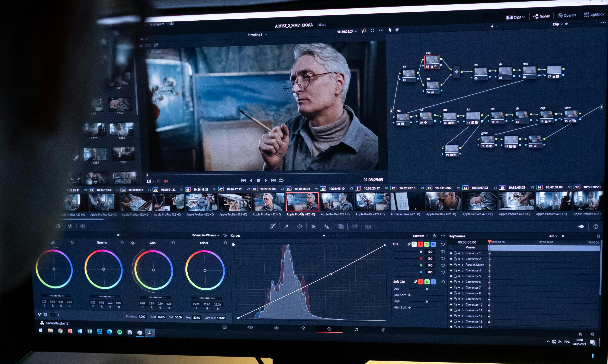Open Project Settings gear icon

(x=592, y=334)
